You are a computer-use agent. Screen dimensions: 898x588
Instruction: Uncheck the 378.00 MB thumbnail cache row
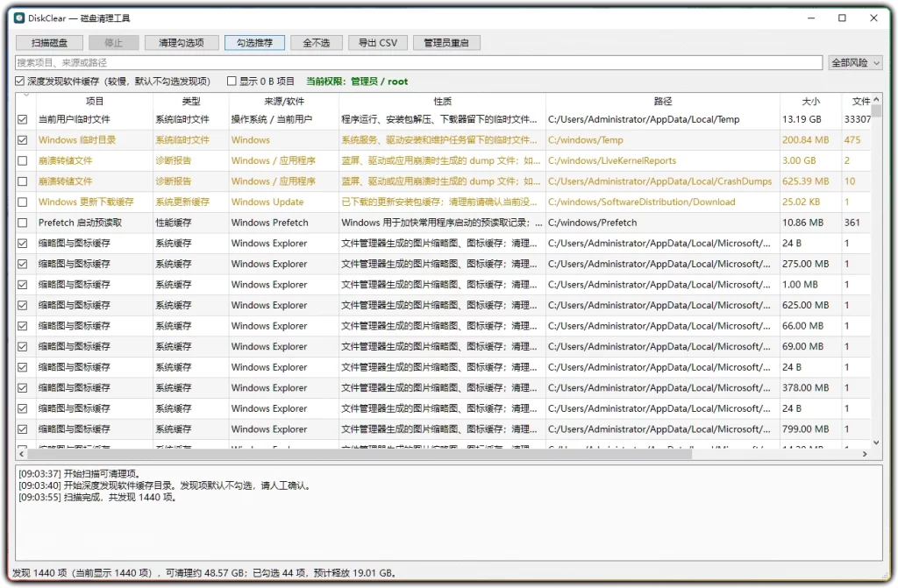tap(22, 387)
